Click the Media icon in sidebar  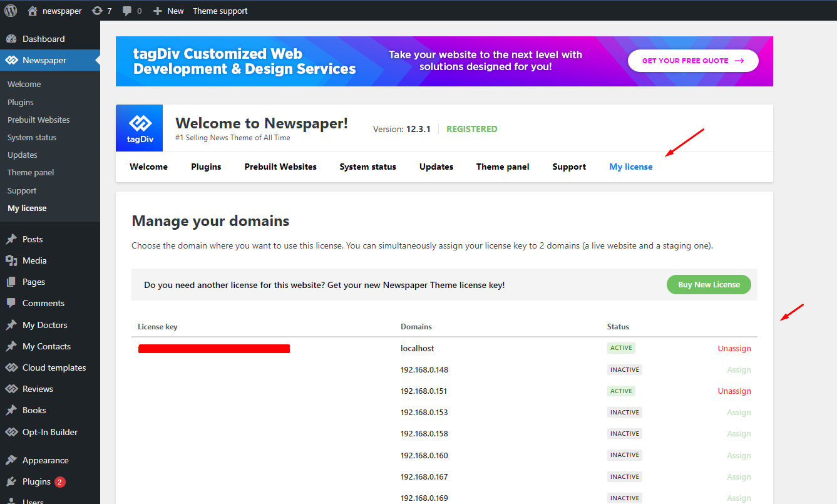point(11,260)
